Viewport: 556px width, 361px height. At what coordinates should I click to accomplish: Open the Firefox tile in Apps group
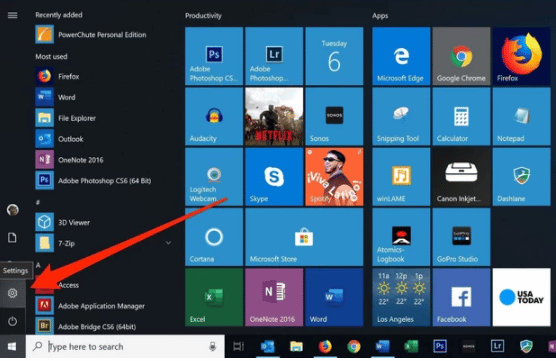521,56
